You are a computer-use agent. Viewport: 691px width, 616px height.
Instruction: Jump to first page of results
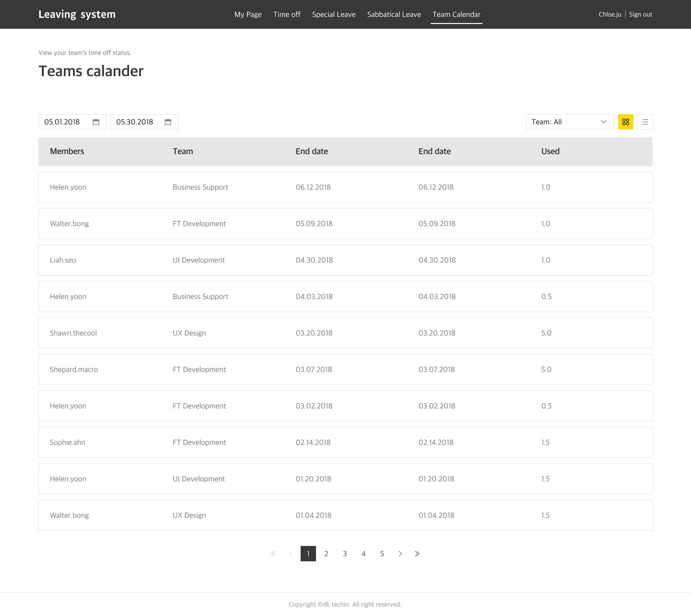coord(274,554)
